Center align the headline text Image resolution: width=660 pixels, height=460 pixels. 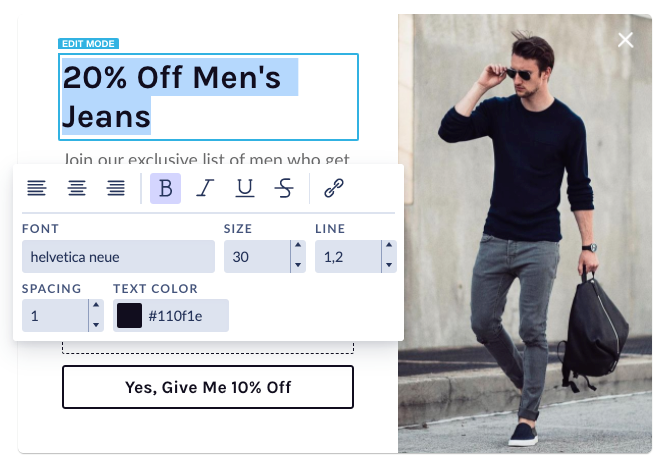pyautogui.click(x=77, y=188)
